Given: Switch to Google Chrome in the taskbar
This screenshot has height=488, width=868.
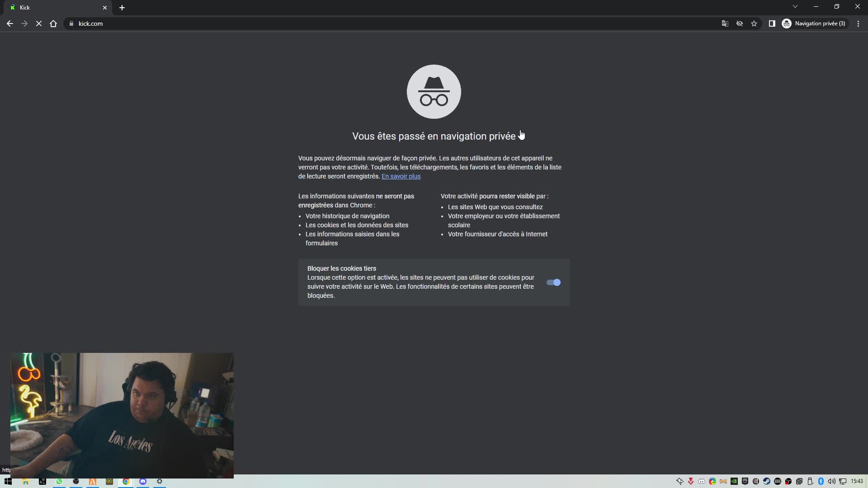Looking at the screenshot, I should tap(126, 481).
